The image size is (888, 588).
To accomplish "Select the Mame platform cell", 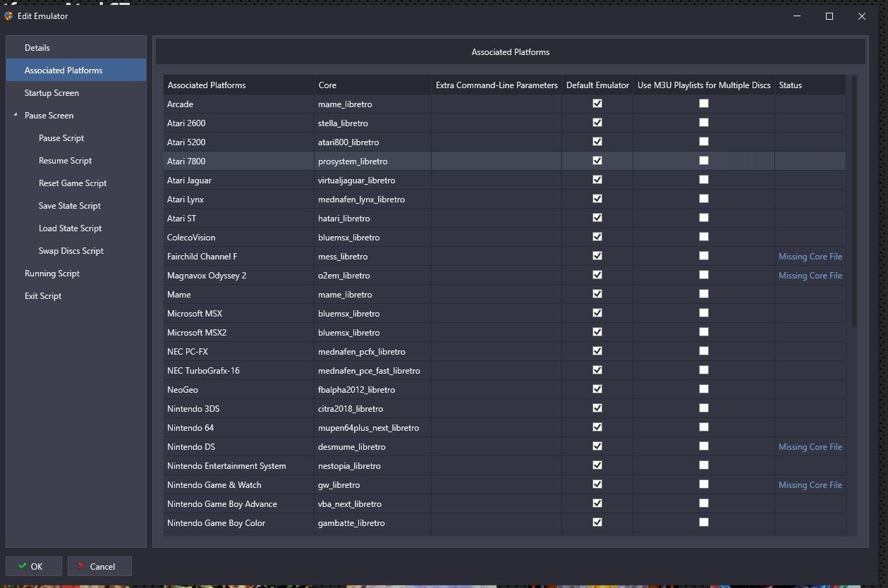I will pyautogui.click(x=239, y=295).
